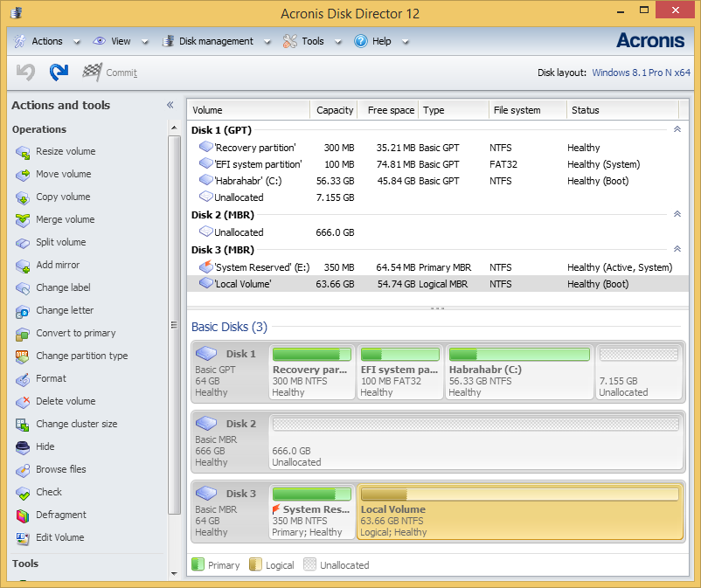Click the Split volume icon
Screen dimensions: 701x588
click(x=23, y=243)
